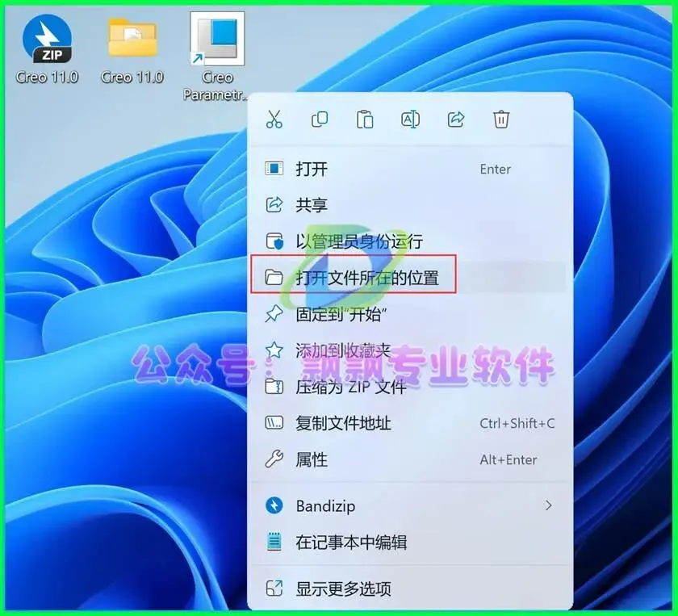
Task: Select 打开文件所在的位置
Action: click(x=409, y=277)
